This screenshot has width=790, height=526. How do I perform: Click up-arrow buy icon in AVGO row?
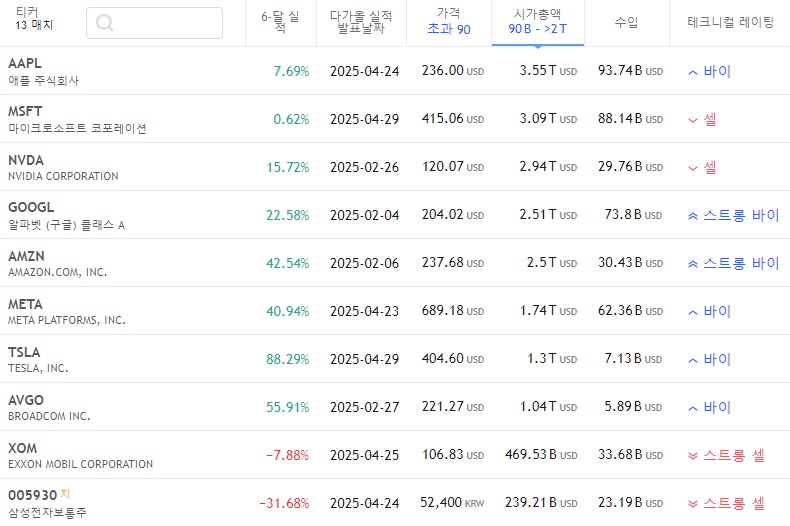(693, 408)
